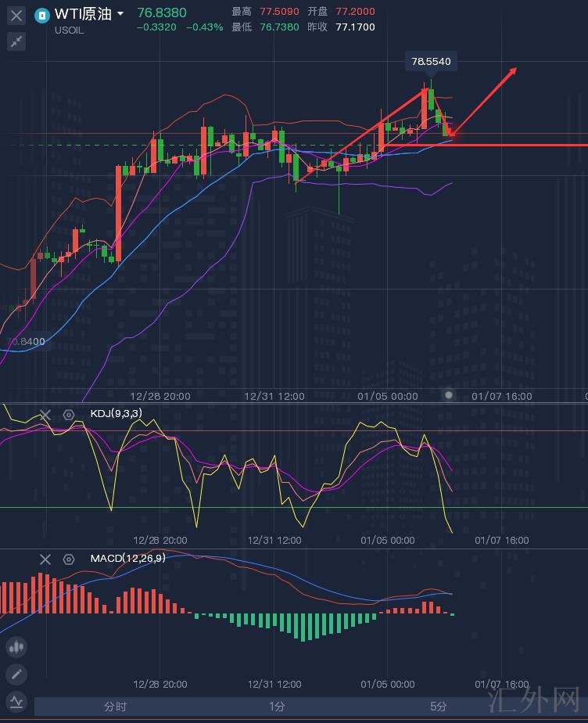This screenshot has height=723, width=588.
Task: Remove the KDJ indicator panel
Action: click(x=45, y=415)
